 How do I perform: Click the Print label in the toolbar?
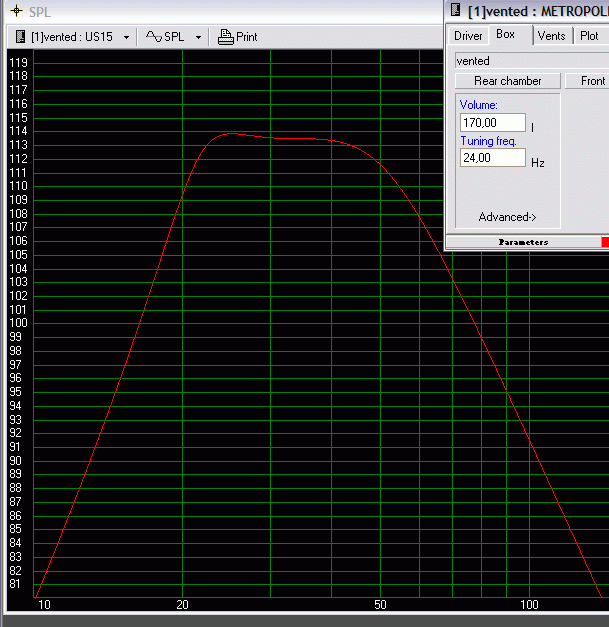(246, 37)
